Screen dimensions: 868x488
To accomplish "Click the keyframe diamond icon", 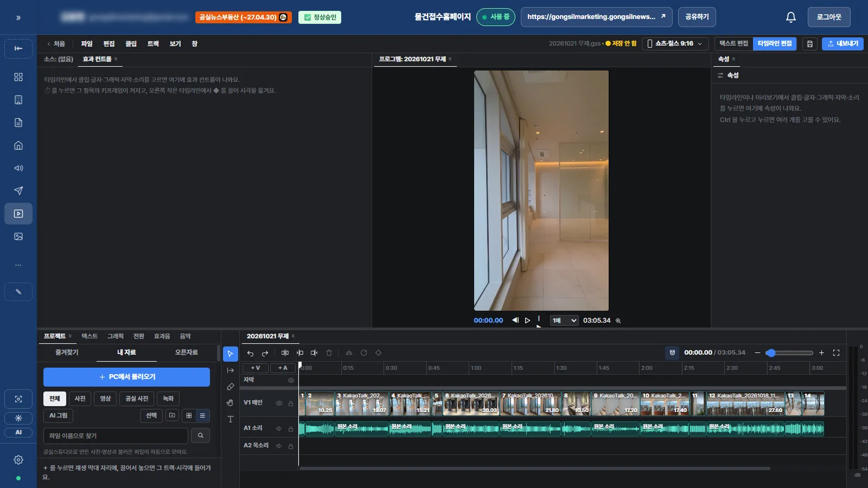I will (x=378, y=353).
